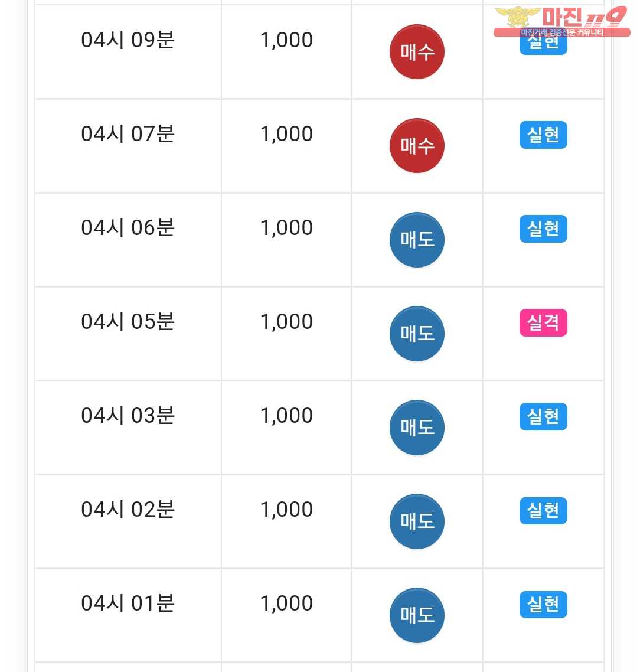Image resolution: width=637 pixels, height=672 pixels.
Task: Click the 1,000 amount in 04시 07분 row
Action: 286,134
